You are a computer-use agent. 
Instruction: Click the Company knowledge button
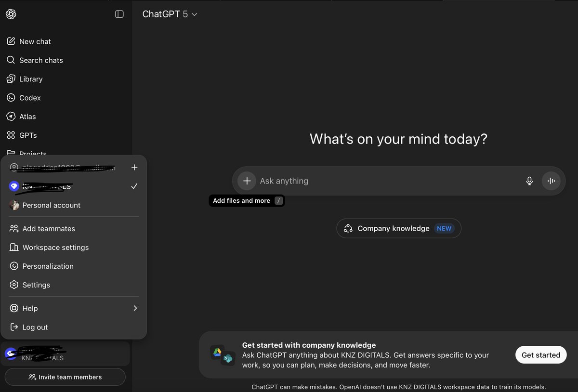point(399,229)
